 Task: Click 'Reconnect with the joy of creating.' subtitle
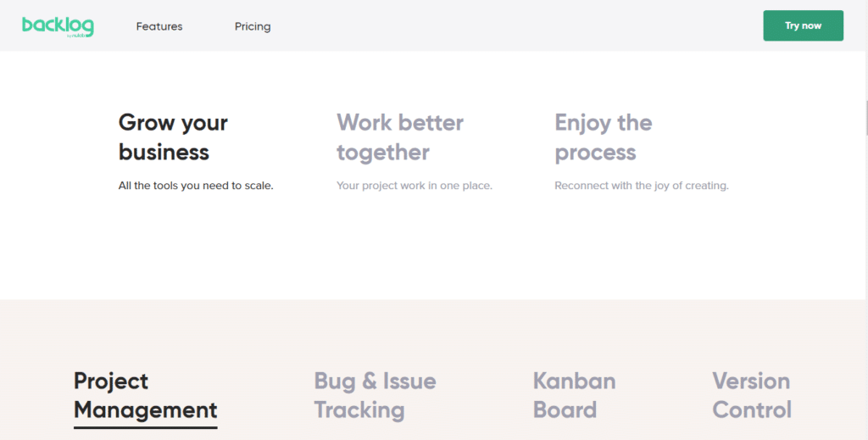642,186
